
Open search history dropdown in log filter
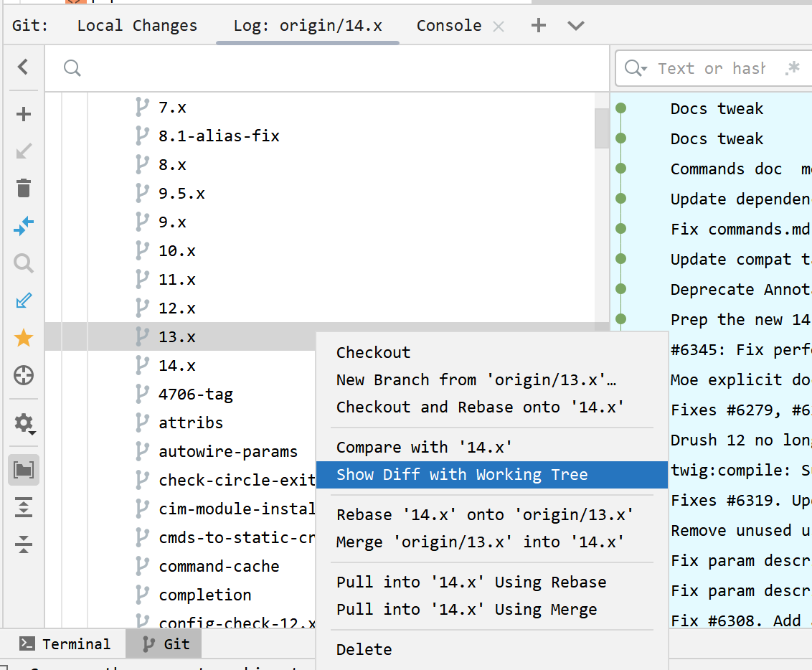[x=636, y=68]
